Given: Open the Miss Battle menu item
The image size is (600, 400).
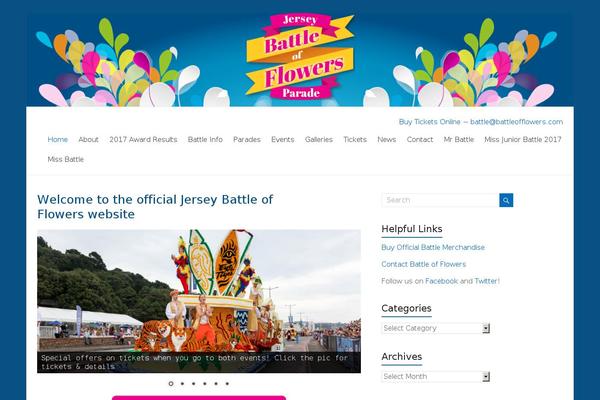Looking at the screenshot, I should pos(65,159).
